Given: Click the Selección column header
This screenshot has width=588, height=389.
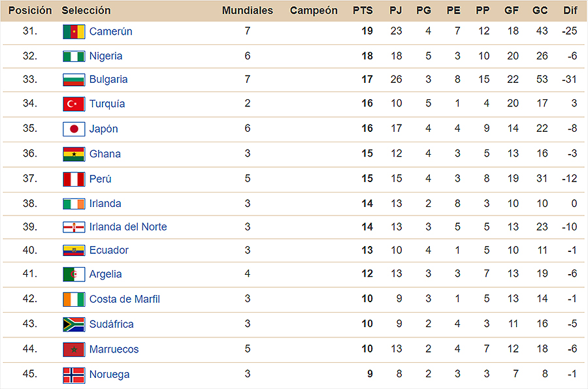Looking at the screenshot, I should (x=86, y=10).
